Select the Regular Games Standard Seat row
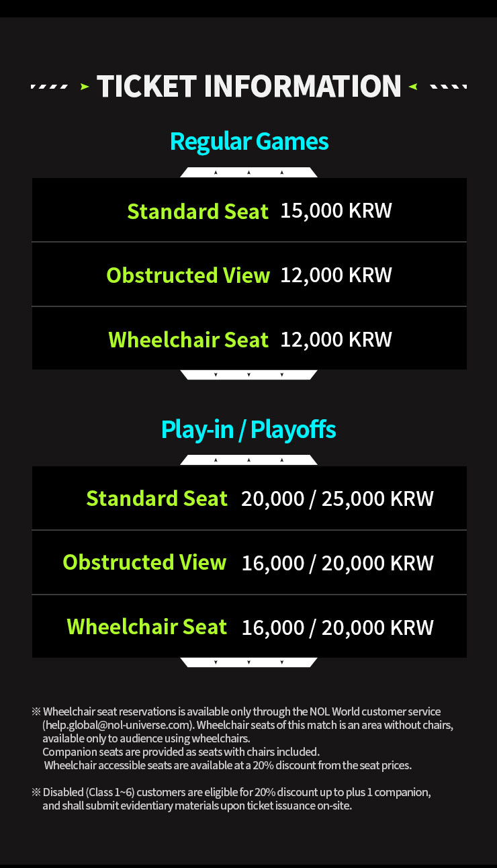The height and width of the screenshot is (868, 497). click(249, 210)
